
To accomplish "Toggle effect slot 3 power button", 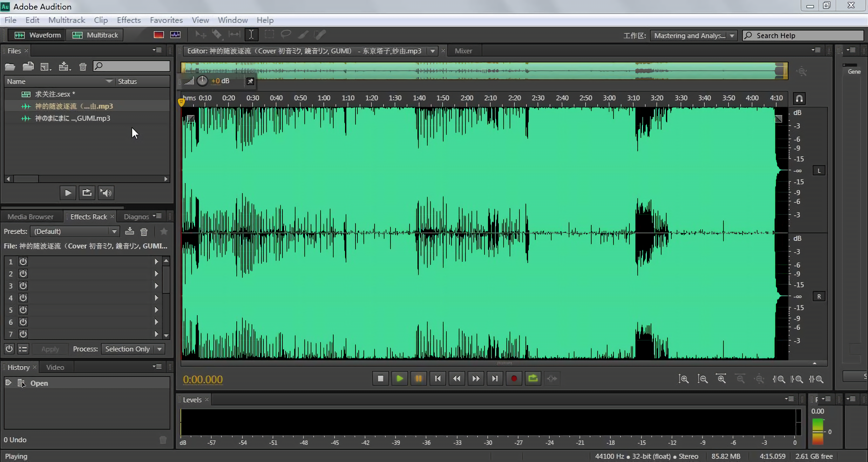I will [x=23, y=285].
